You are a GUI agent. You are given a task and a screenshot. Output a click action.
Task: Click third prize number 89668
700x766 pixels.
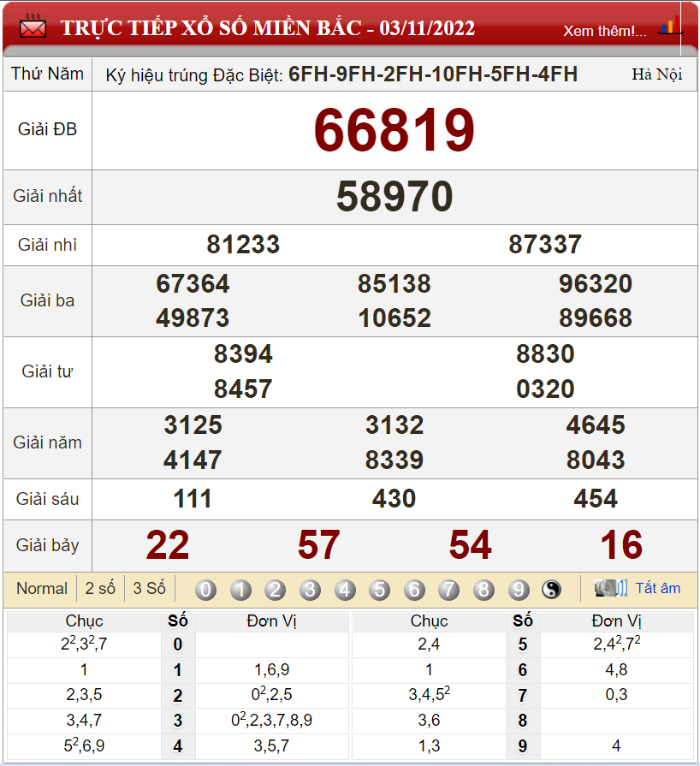pos(596,318)
